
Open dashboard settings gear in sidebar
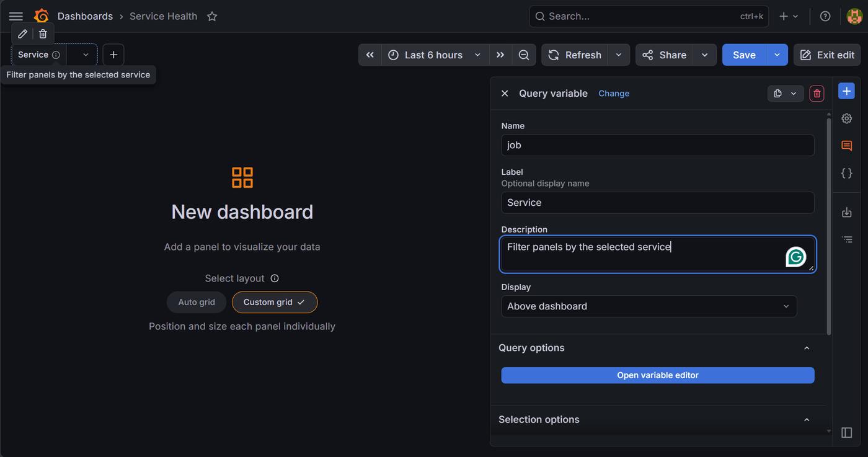(x=846, y=118)
